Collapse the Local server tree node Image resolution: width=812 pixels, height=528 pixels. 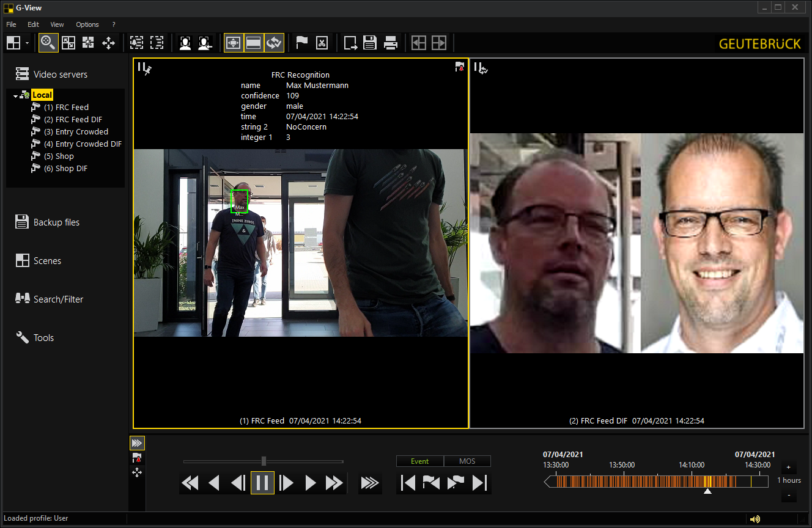15,96
